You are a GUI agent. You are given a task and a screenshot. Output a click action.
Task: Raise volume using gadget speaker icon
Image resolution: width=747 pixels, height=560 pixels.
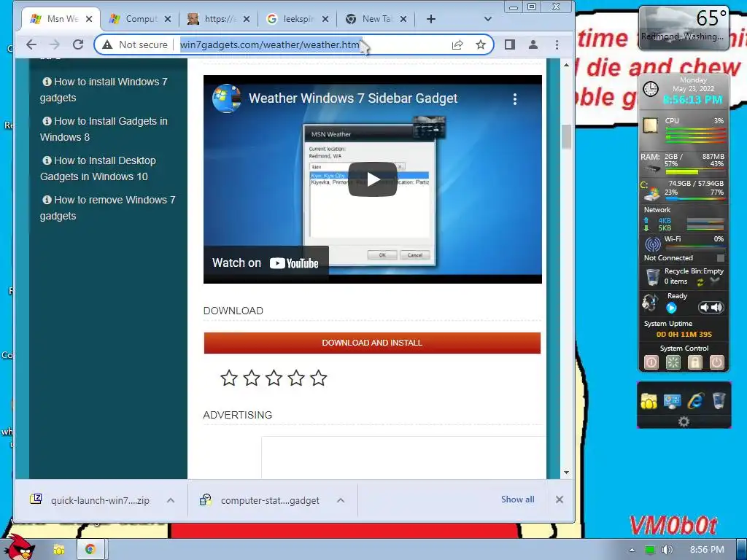point(716,308)
